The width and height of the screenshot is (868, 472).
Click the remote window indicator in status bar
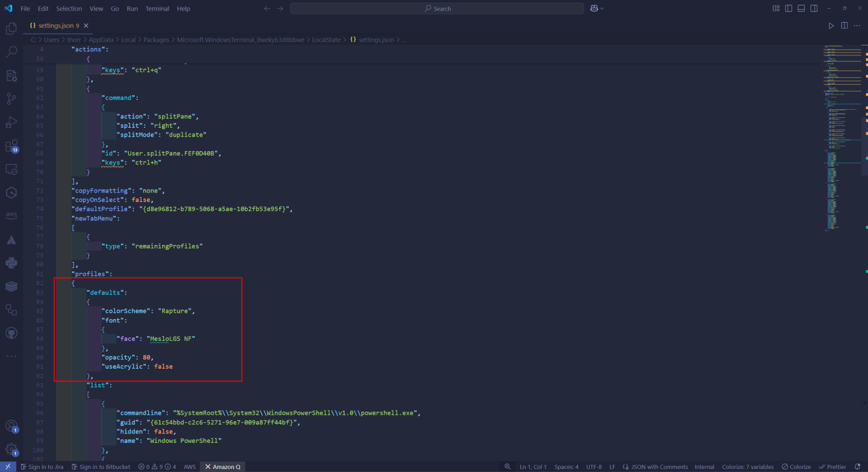pyautogui.click(x=8, y=467)
